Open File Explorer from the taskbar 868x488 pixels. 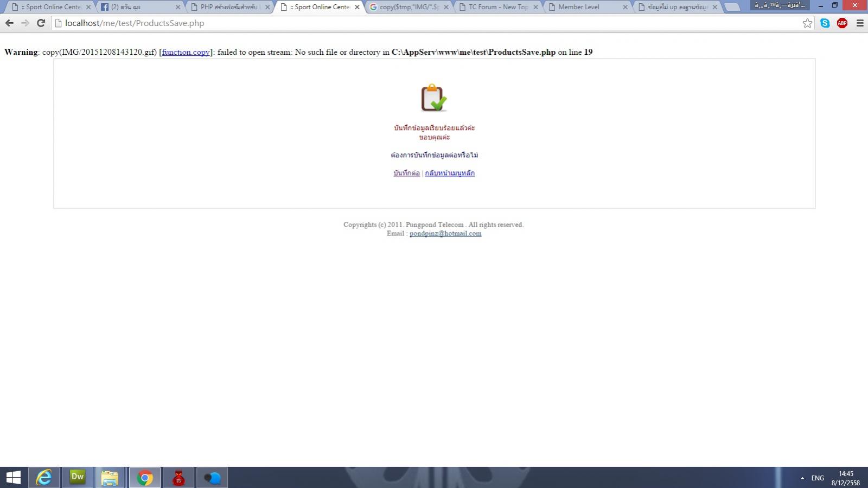111,478
